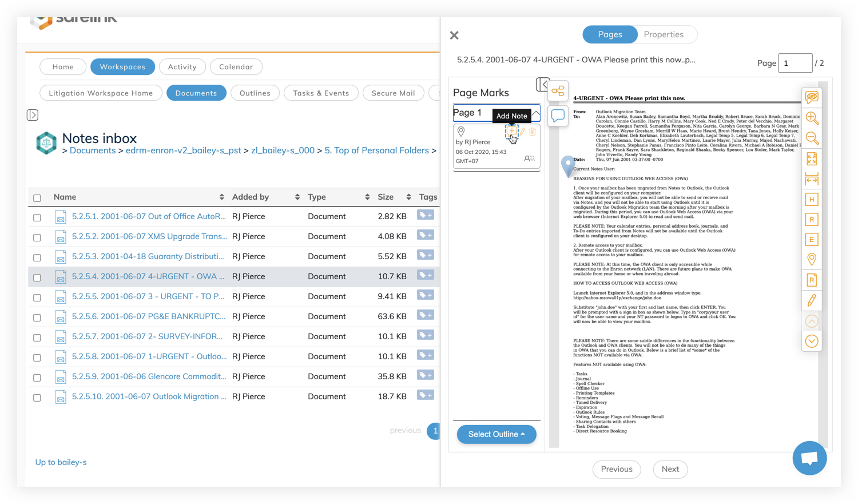858x504 pixels.
Task: Sort the table by Size column arrows
Action: pyautogui.click(x=409, y=197)
